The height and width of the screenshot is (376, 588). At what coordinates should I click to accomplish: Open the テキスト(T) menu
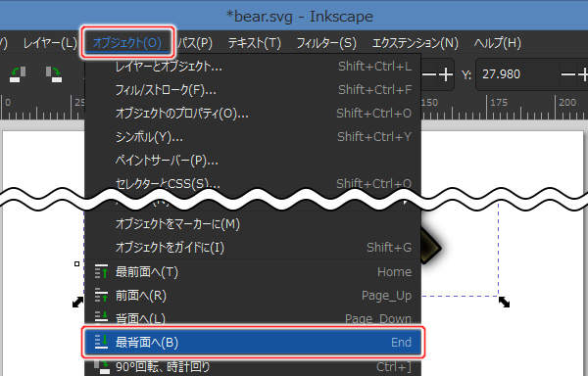(x=254, y=43)
